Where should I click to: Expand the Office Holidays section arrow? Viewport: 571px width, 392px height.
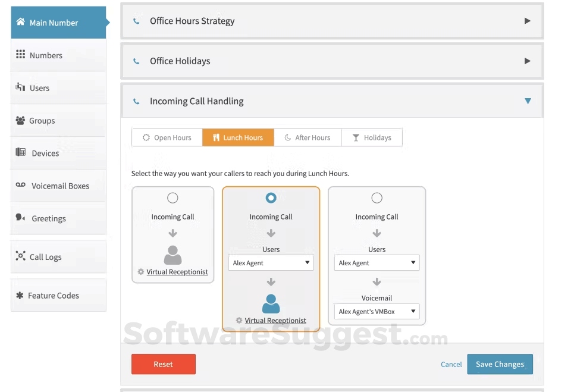pyautogui.click(x=528, y=61)
